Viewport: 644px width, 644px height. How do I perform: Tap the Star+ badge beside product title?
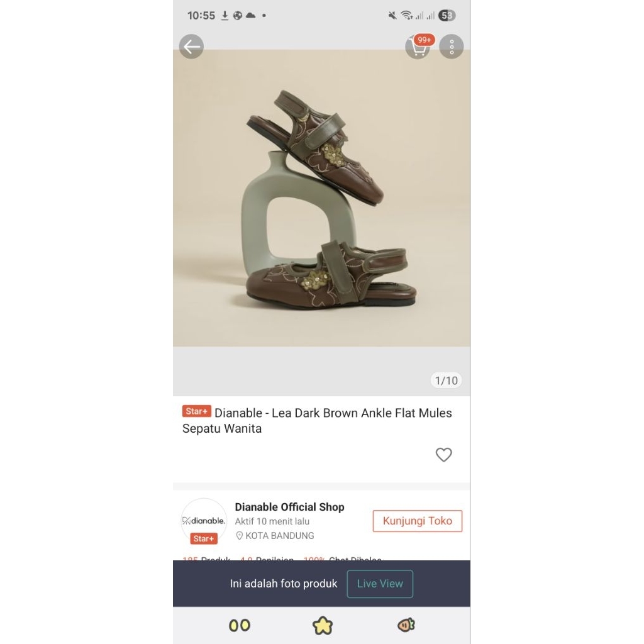pos(197,411)
